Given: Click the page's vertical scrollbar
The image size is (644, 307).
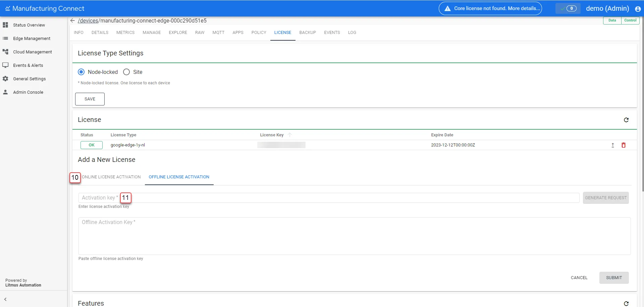Looking at the screenshot, I should pos(643,104).
